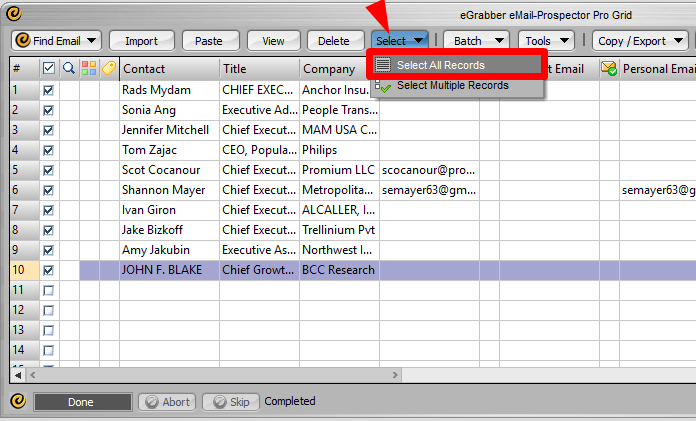Click the eGrabber icon in the status bar
The height and width of the screenshot is (421, 696).
pyautogui.click(x=17, y=401)
